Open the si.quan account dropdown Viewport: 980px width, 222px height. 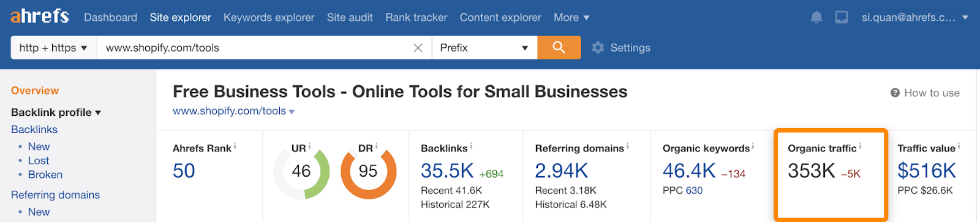(914, 17)
